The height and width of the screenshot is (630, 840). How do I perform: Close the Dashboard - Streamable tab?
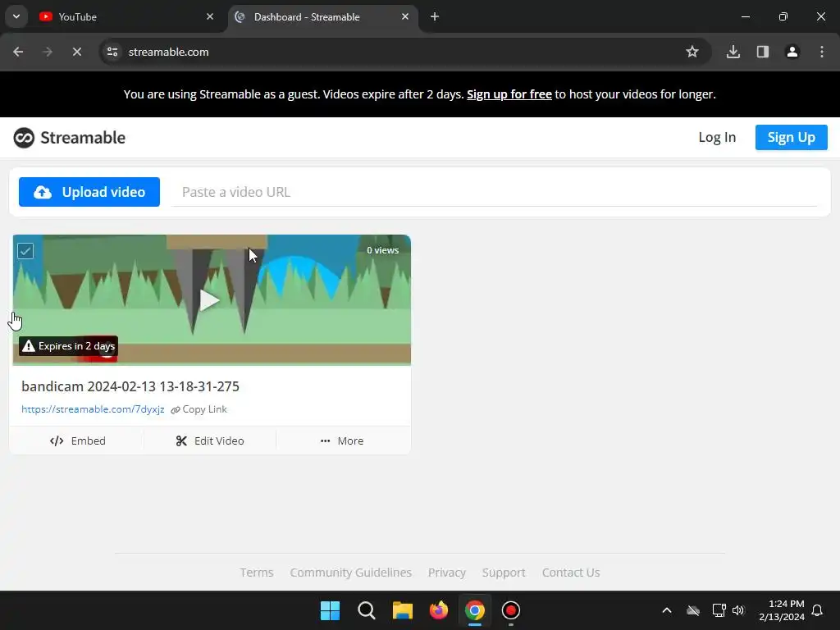pos(405,16)
